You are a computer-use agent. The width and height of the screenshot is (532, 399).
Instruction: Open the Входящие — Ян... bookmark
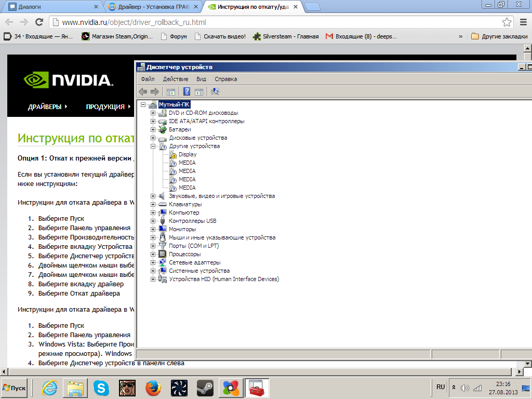(38, 36)
